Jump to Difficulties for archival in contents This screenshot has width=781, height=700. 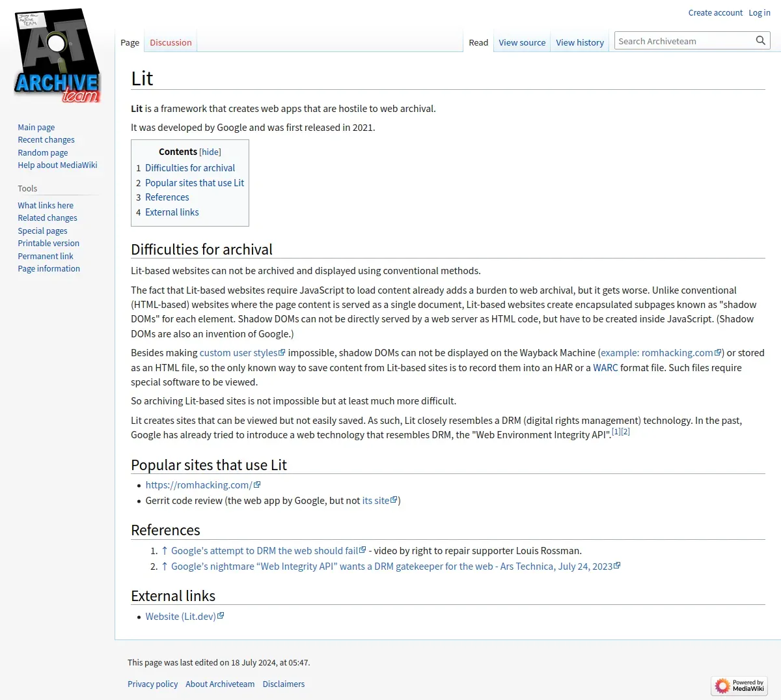190,168
